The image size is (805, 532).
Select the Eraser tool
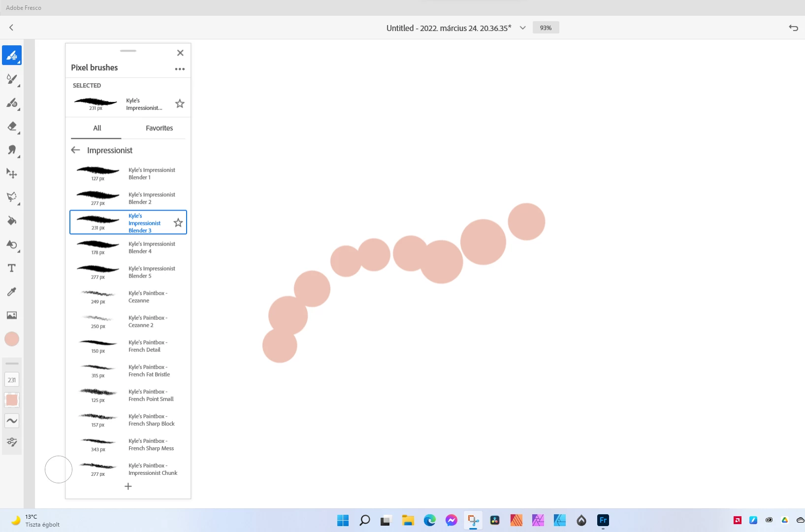tap(12, 126)
